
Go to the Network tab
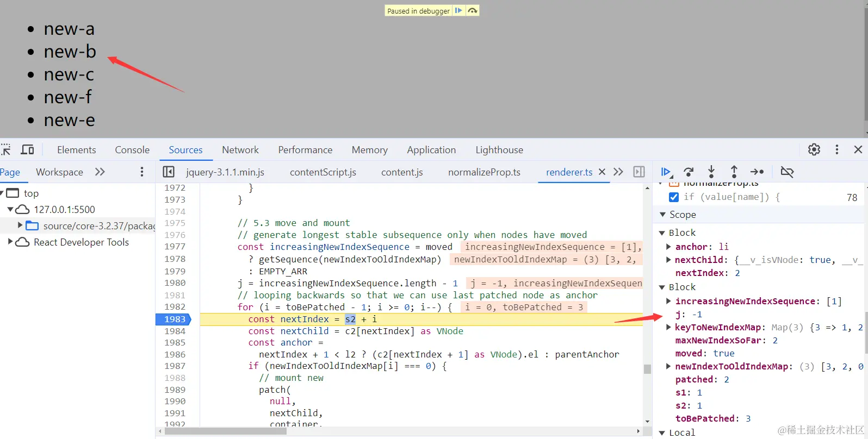[x=240, y=149]
